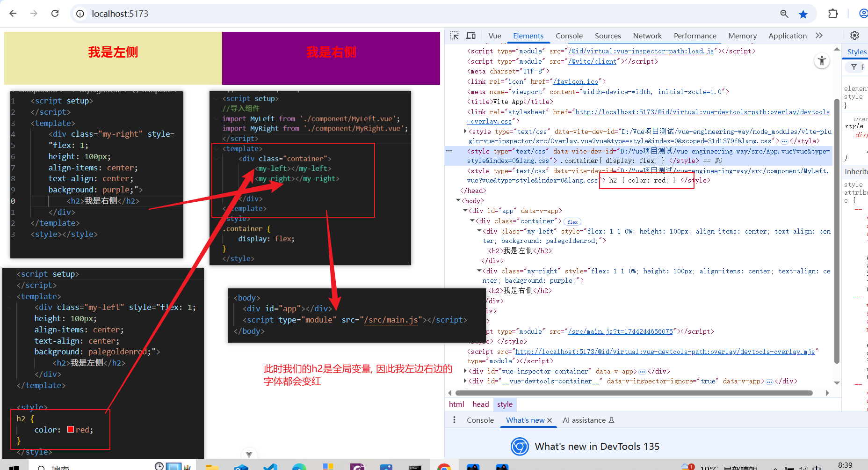Expand ellipsis of vue-inspector-container div

[642, 372]
